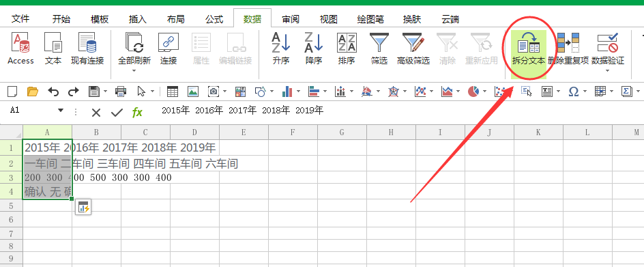Switch to the 开始 tab
The image size is (644, 267).
pos(61,19)
